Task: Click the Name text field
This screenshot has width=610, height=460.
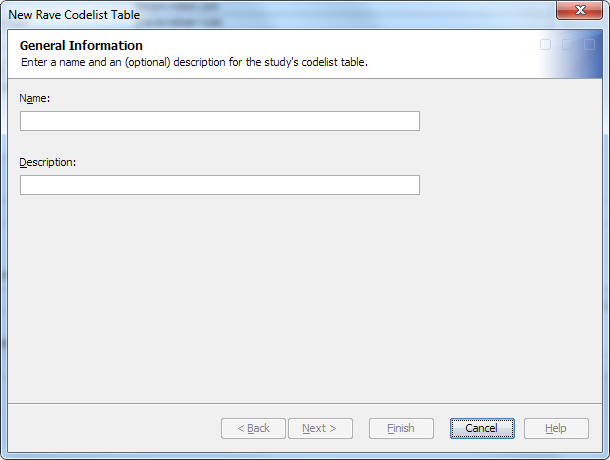Action: (219, 121)
